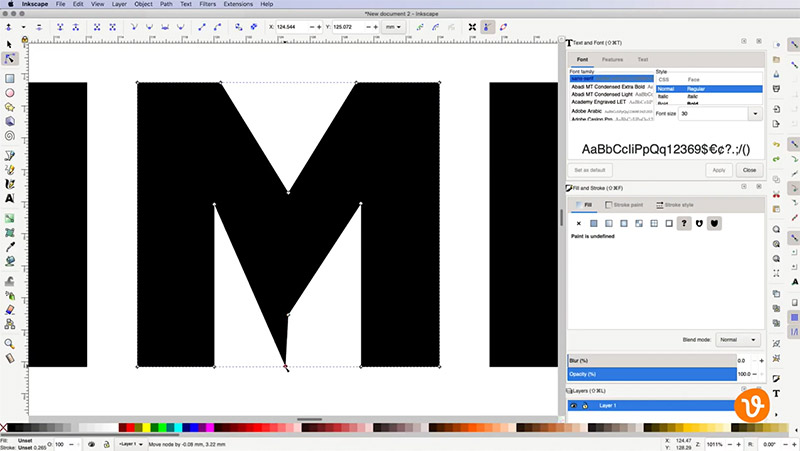Toggle show path outline button
Viewport: 800px width, 451px height.
(503, 27)
